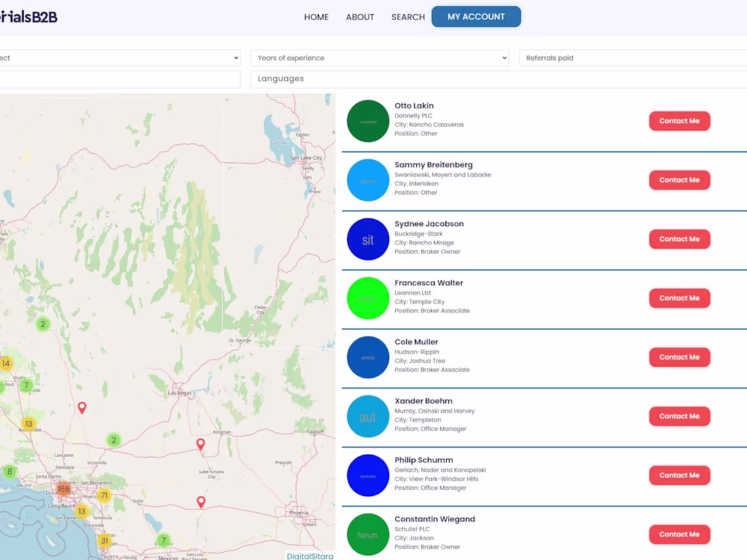Open the Referrals paid dropdown
Screen dimensions: 747x560
tap(632, 58)
